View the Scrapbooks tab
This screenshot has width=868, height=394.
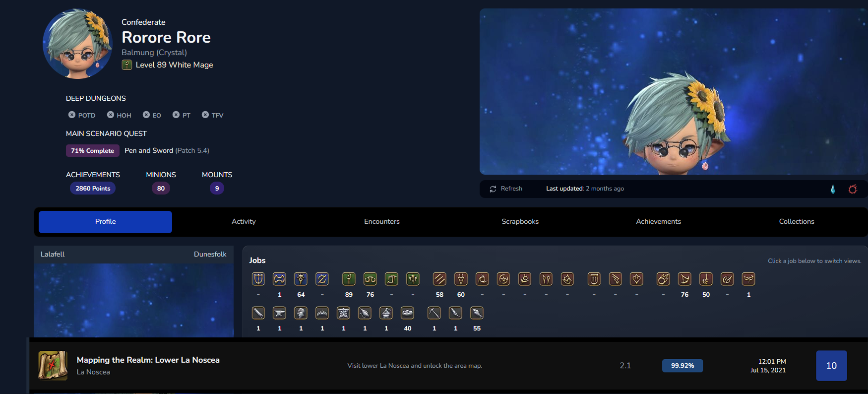point(520,222)
